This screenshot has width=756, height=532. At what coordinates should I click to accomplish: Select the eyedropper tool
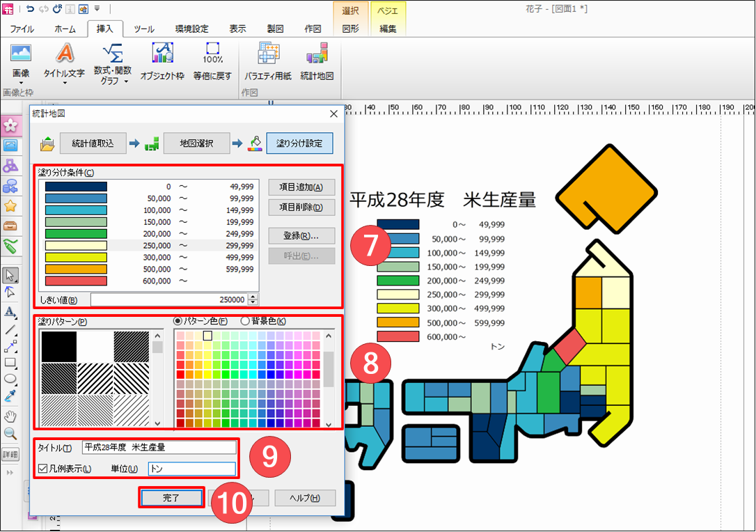(x=10, y=396)
